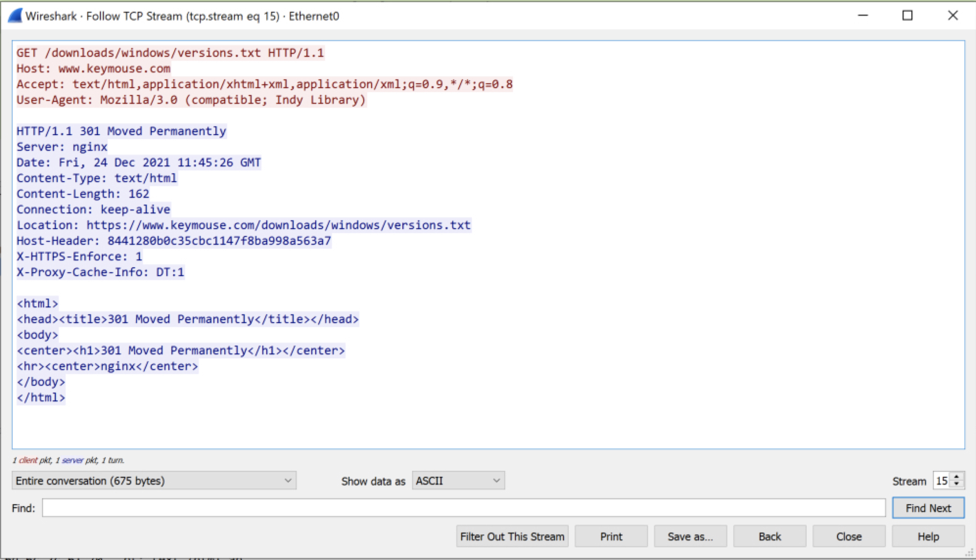Click the User-Agent Indy Library line
This screenshot has width=976, height=560.
[191, 100]
